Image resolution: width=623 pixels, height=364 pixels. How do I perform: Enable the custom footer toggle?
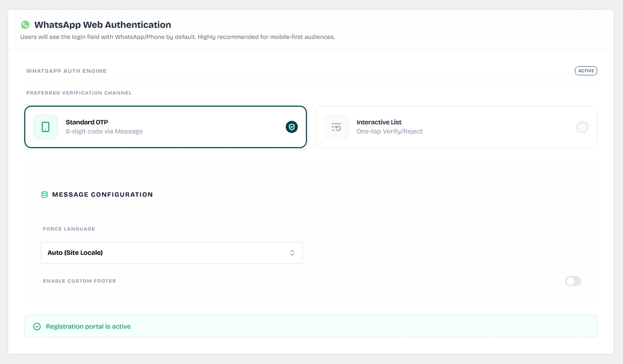(573, 281)
